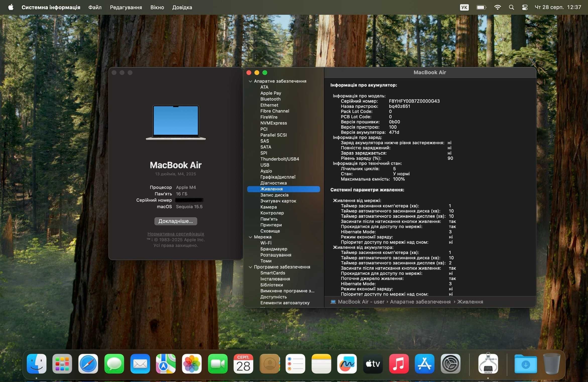
Task: Open Trash in the Dock
Action: (552, 363)
